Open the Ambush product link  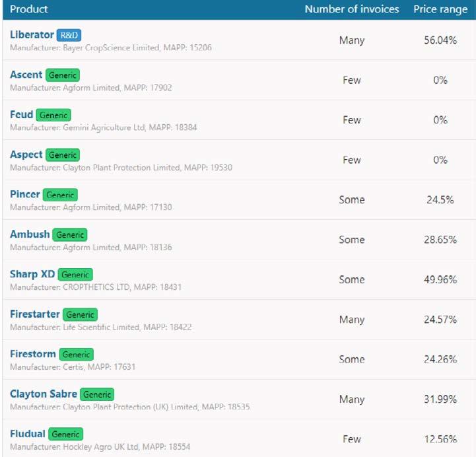click(30, 234)
